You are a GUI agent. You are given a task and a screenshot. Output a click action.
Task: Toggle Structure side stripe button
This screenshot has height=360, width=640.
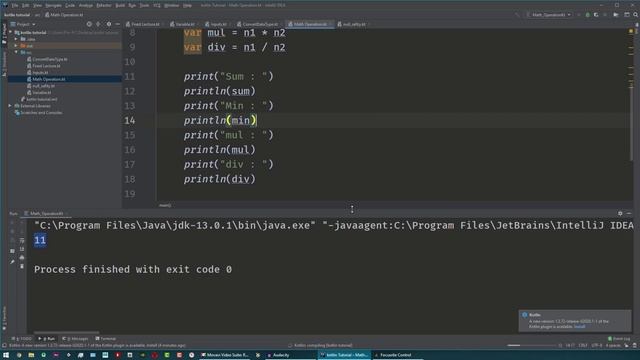click(4, 64)
